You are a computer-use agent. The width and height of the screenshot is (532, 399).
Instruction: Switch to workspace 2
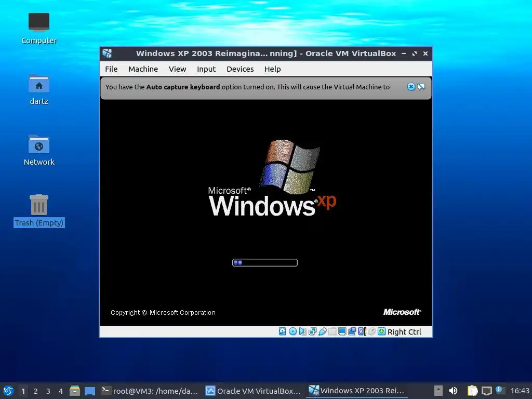click(x=36, y=391)
